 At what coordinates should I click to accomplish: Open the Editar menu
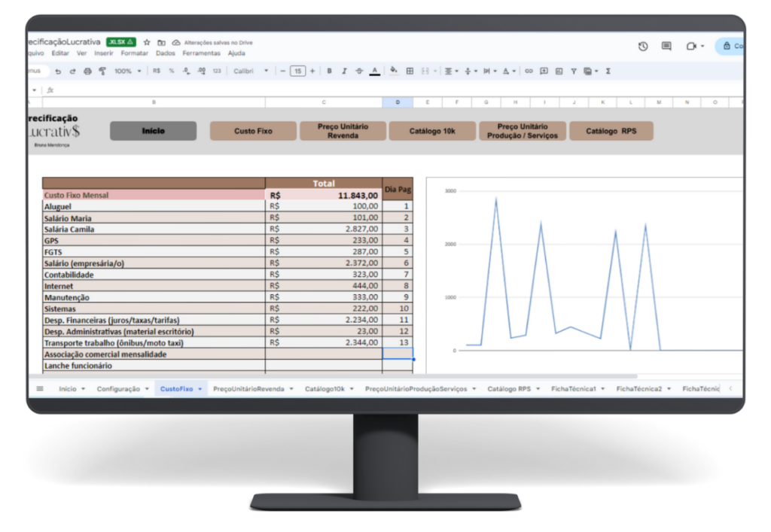60,53
